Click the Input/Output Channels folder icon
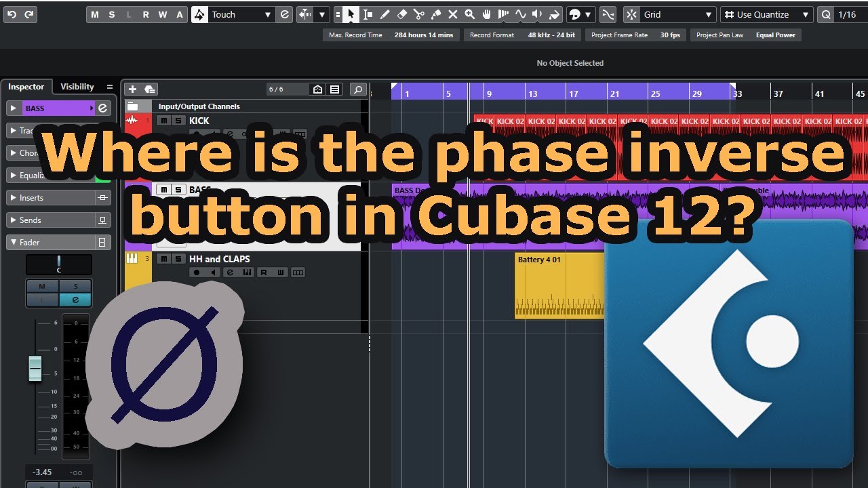Viewport: 868px width, 488px height. coord(133,106)
